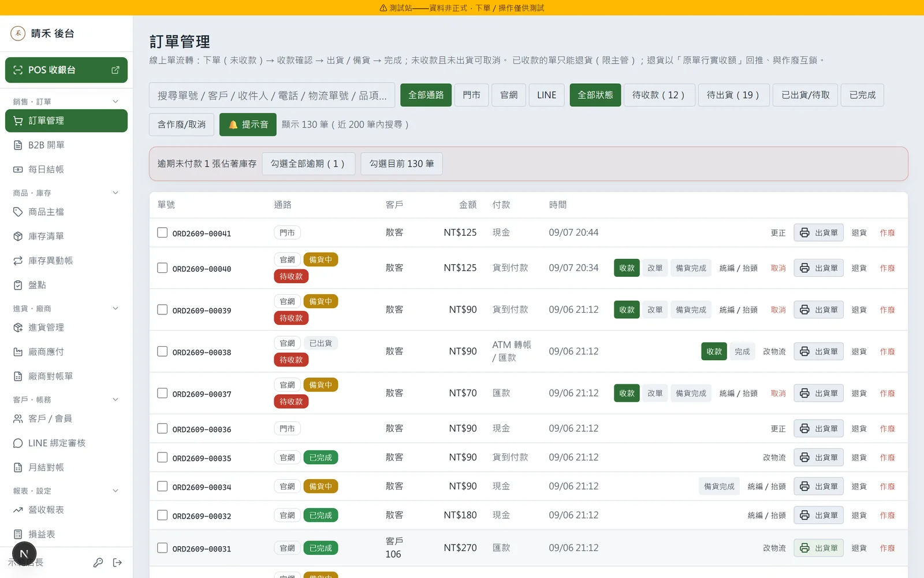
Task: Check the box for order ORD2609-00041
Action: [x=162, y=232]
